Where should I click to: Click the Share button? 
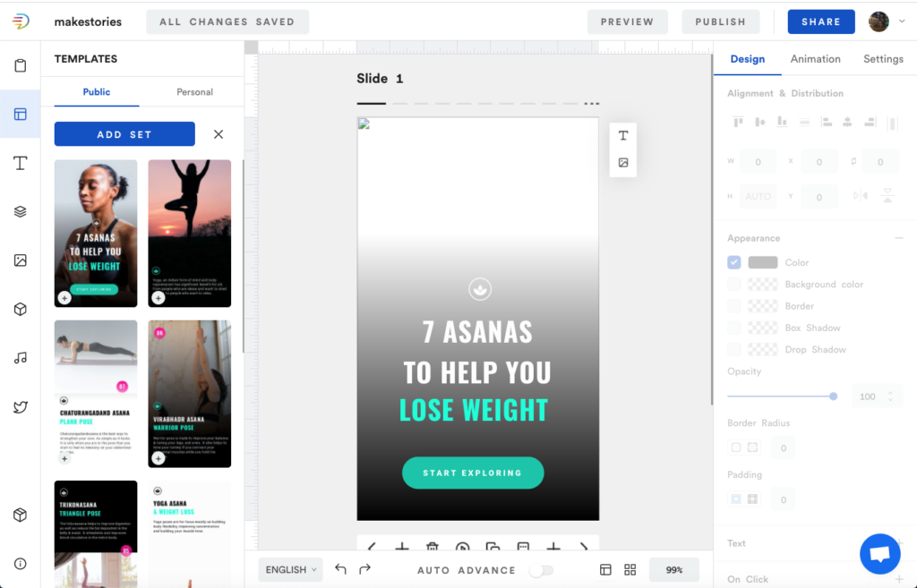(x=821, y=21)
